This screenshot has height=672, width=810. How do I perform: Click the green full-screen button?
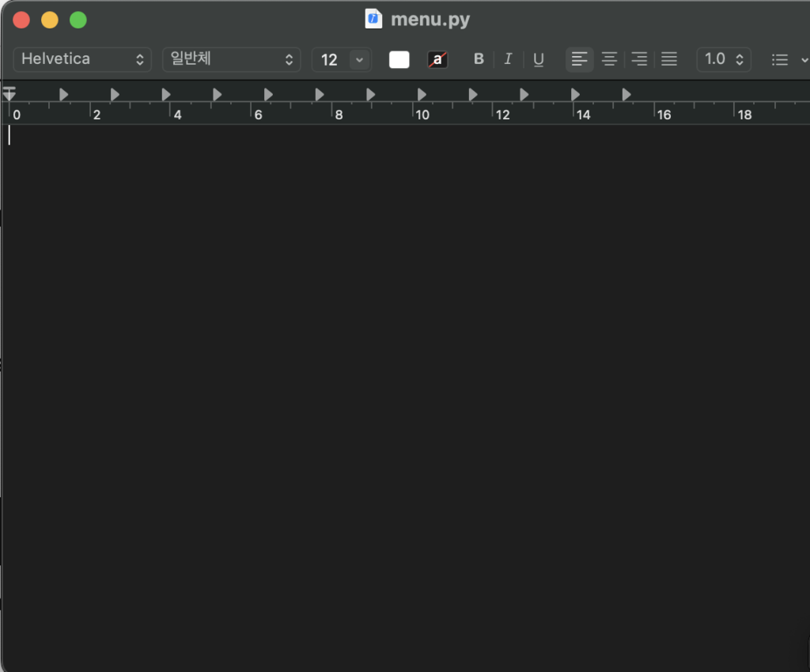click(78, 19)
